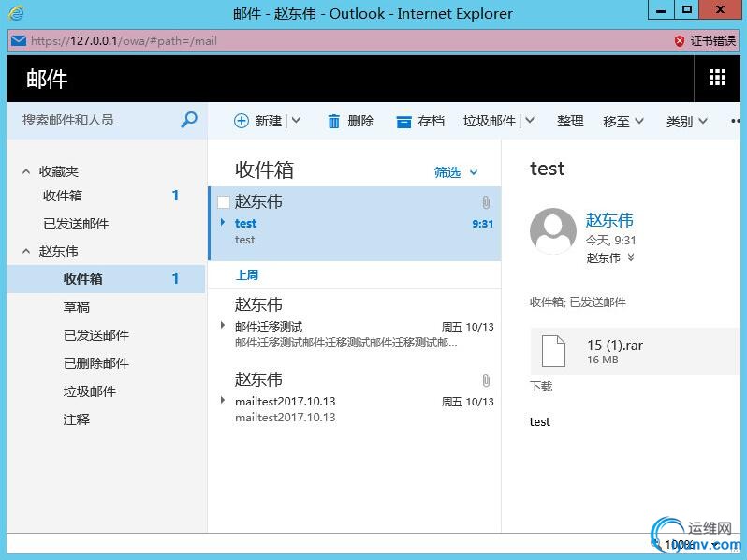The width and height of the screenshot is (747, 560).
Task: Click the Delete trash can icon
Action: click(x=333, y=121)
